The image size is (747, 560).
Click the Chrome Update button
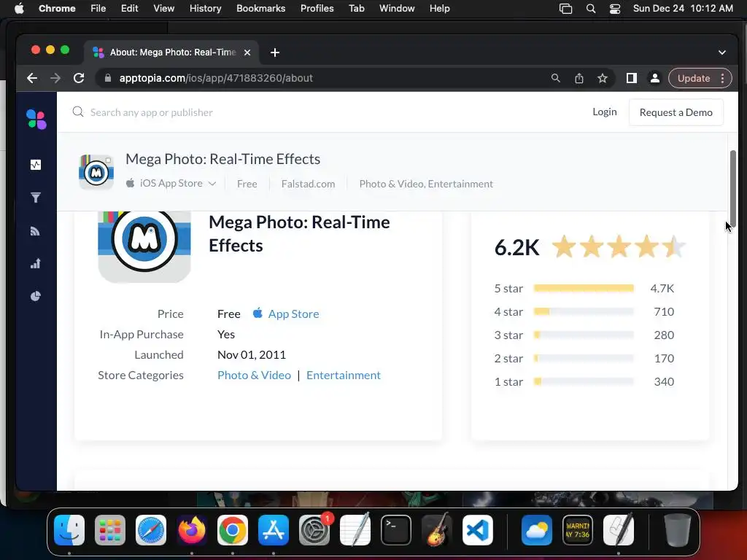tap(694, 78)
